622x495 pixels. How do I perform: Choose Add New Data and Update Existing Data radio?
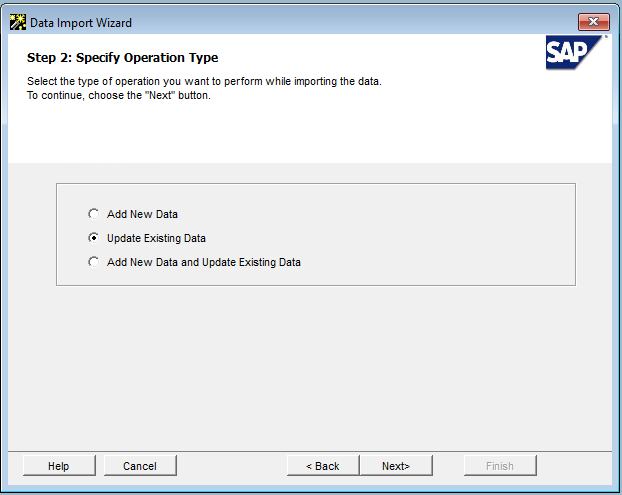(94, 262)
